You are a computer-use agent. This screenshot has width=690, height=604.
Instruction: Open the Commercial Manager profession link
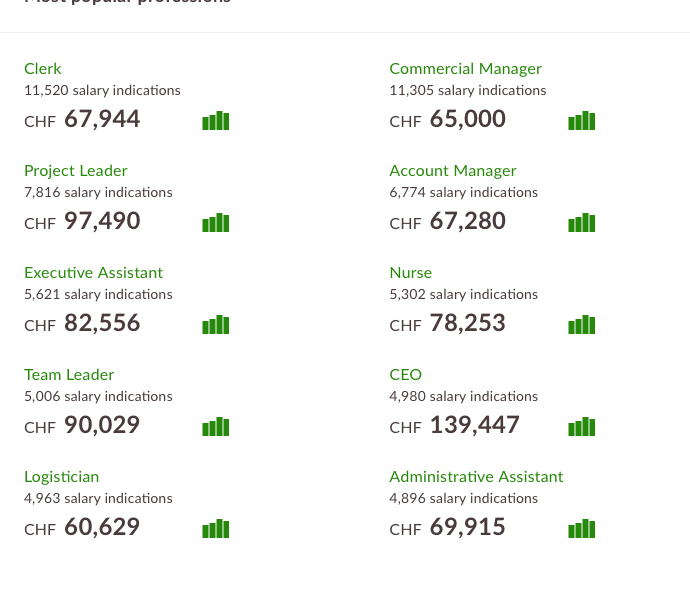point(466,69)
